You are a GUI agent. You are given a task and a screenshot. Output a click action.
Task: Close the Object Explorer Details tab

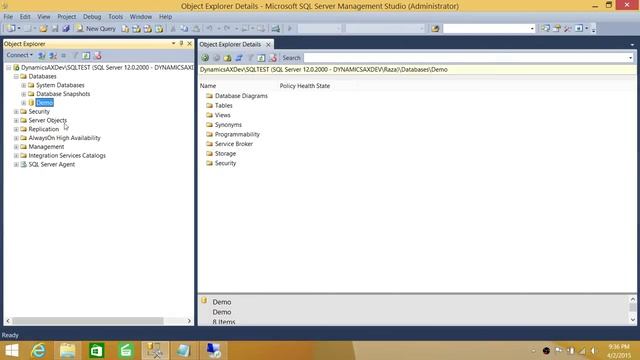(268, 44)
